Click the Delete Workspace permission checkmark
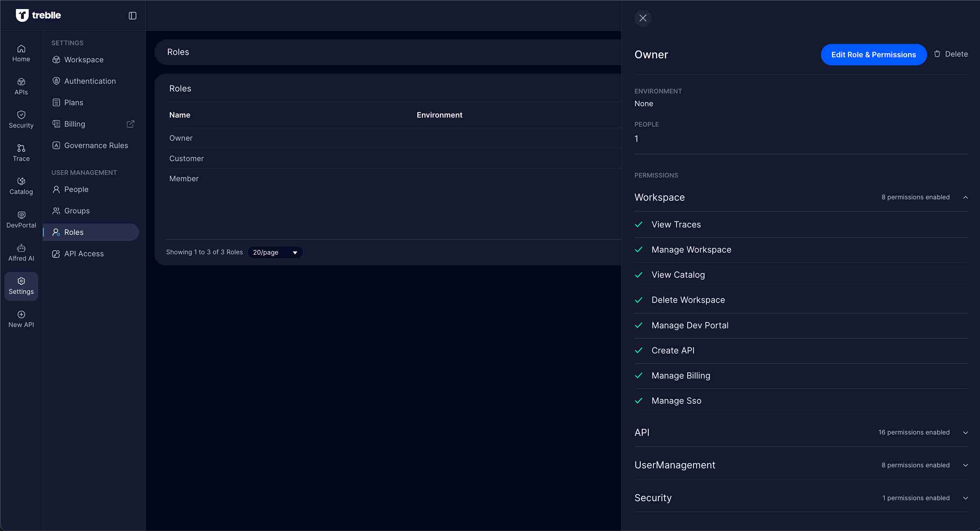This screenshot has width=980, height=531. coord(639,300)
